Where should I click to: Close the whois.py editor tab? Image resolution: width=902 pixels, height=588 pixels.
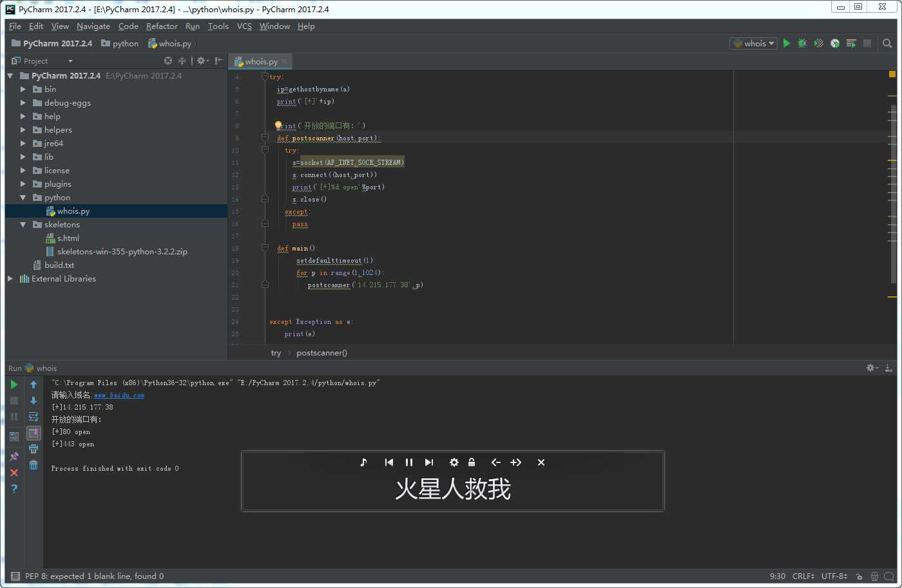tap(285, 61)
